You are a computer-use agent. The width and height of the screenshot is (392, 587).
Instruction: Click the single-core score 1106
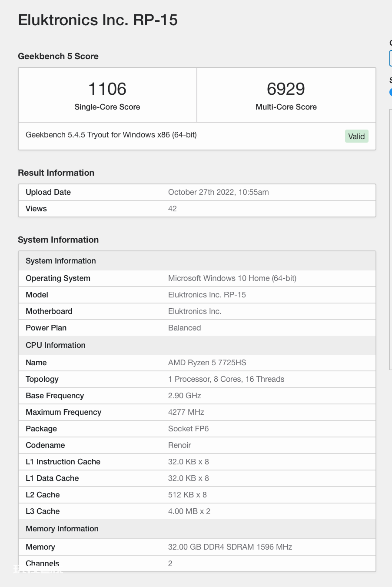[x=107, y=89]
